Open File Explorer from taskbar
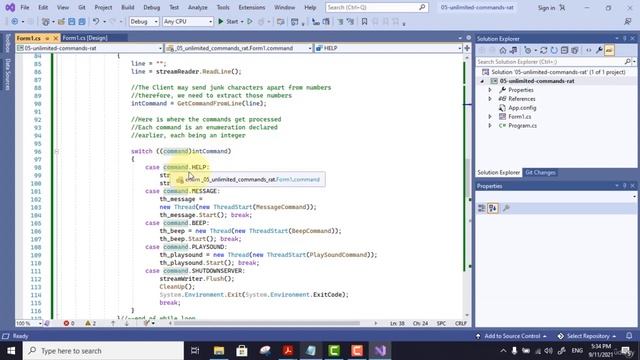The height and width of the screenshot is (360, 640). pyautogui.click(x=219, y=351)
